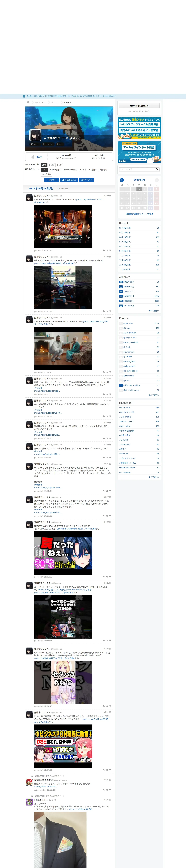
Task: Click reply icon on Tomorrowland tweet
Action: [104, 311]
